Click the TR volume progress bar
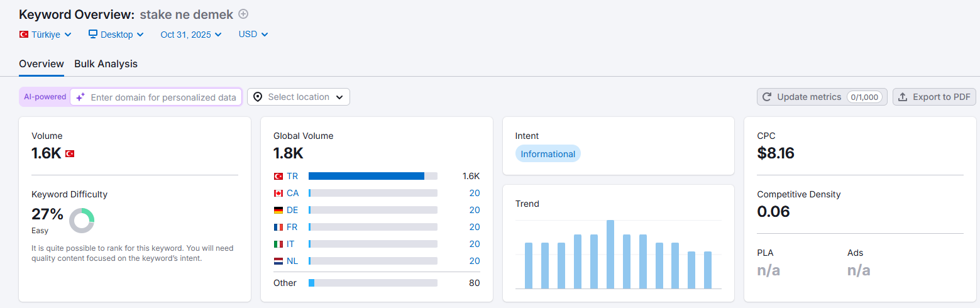This screenshot has height=308, width=980. (x=373, y=176)
